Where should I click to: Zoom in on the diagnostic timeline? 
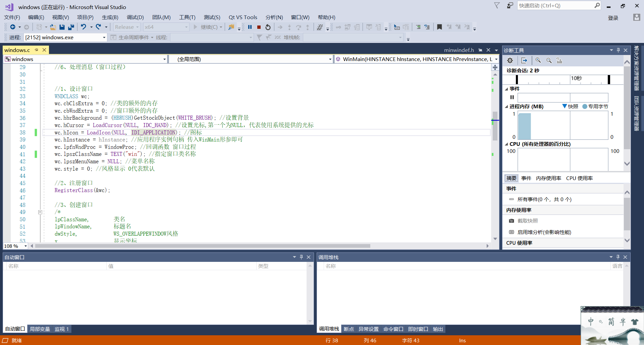tap(538, 60)
